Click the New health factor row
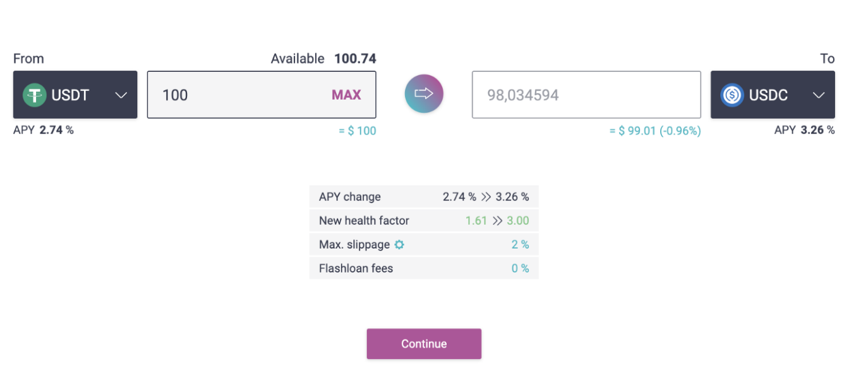Image resolution: width=868 pixels, height=371 pixels. 423,221
